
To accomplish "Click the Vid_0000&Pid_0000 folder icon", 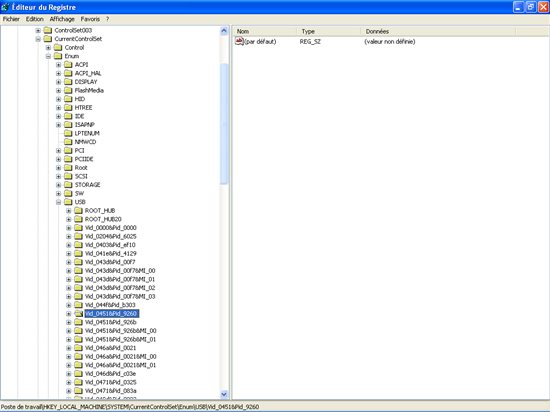I will tap(78, 228).
